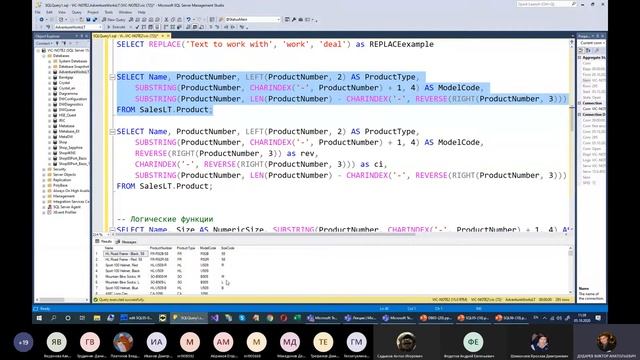Select the Replication folder in tree

[62, 180]
